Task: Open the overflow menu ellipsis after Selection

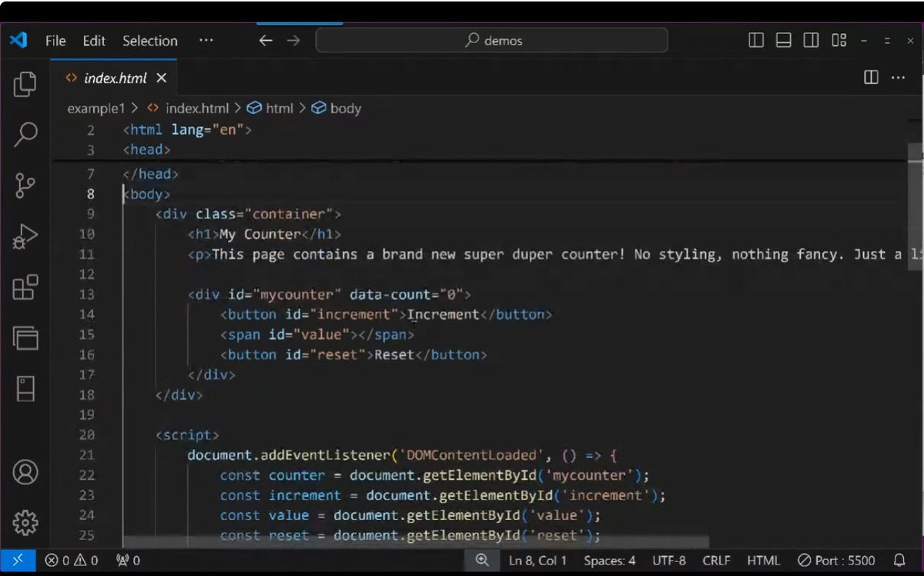Action: point(206,41)
